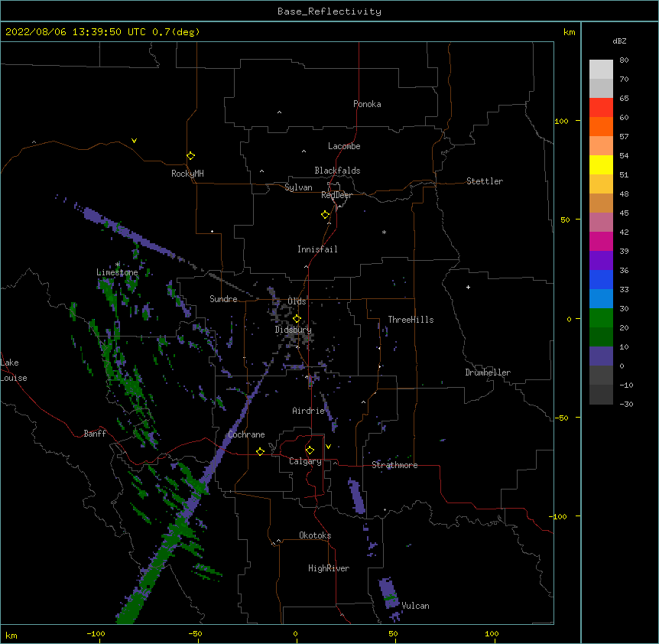This screenshot has width=659, height=644.
Task: Pick the red 60-65 dBZ legend swatch
Action: [601, 107]
